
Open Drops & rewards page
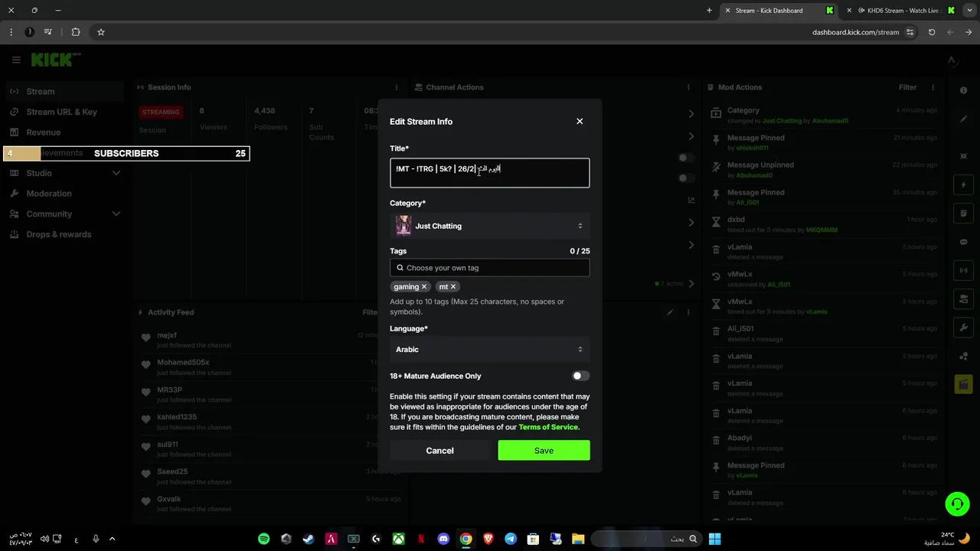(x=64, y=234)
